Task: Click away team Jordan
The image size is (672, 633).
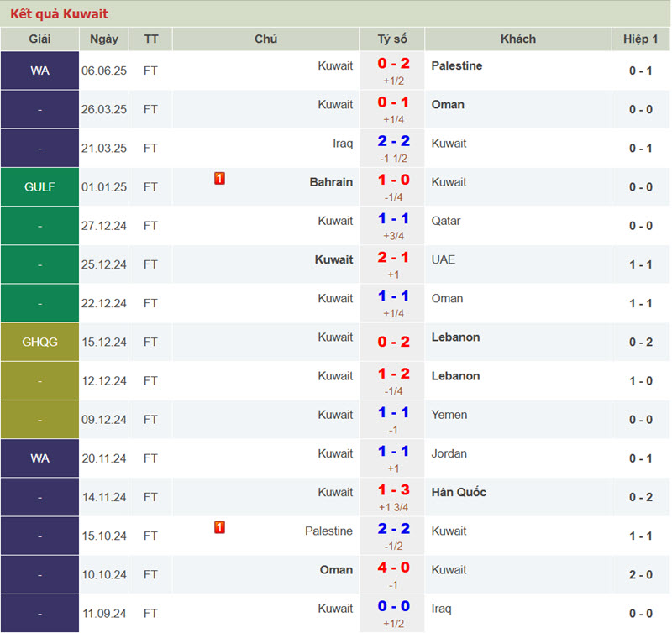Action: click(x=449, y=453)
